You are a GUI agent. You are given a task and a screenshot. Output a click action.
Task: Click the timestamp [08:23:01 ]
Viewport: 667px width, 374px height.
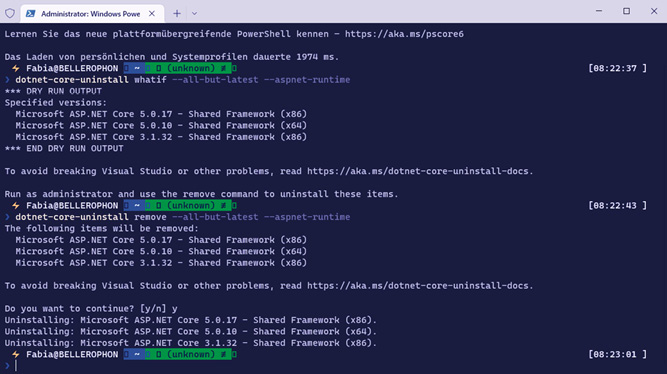618,354
